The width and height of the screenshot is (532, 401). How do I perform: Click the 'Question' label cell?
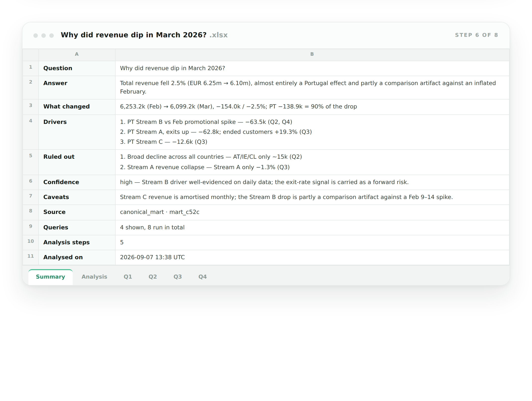coord(77,68)
